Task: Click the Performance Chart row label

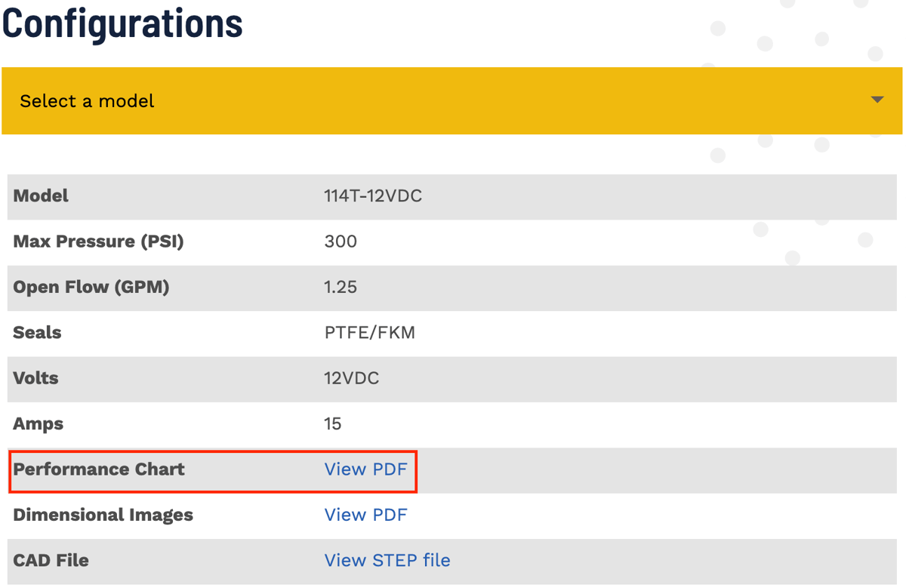Action: [99, 469]
